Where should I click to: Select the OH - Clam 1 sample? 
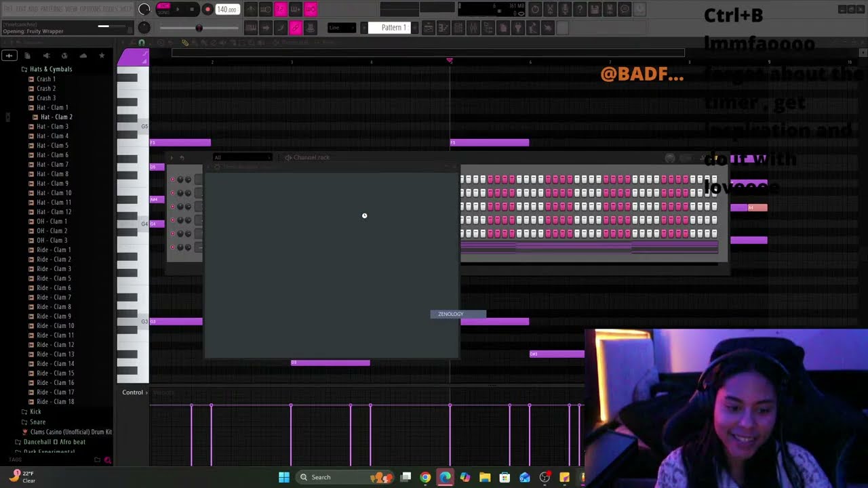(52, 221)
